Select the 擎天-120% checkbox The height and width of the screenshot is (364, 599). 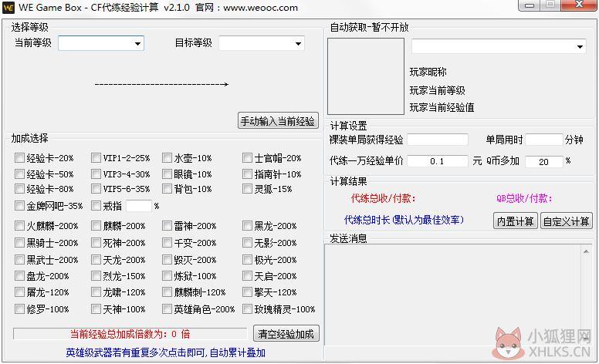click(x=247, y=292)
